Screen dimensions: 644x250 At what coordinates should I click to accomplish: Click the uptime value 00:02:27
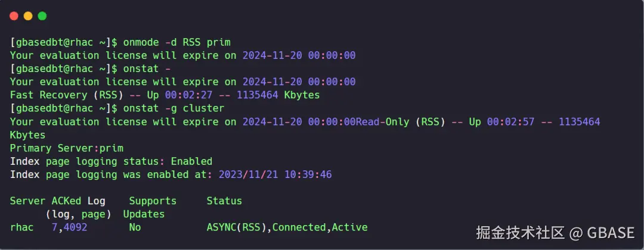click(188, 95)
